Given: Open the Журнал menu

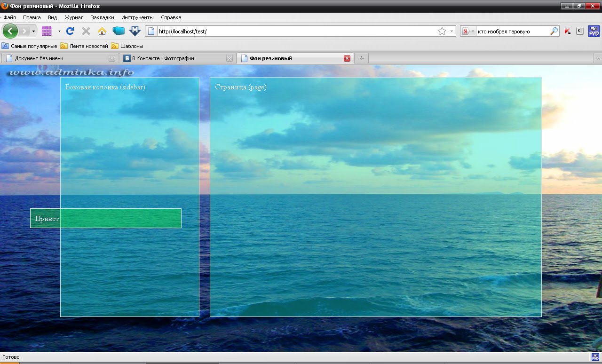Looking at the screenshot, I should pyautogui.click(x=74, y=17).
